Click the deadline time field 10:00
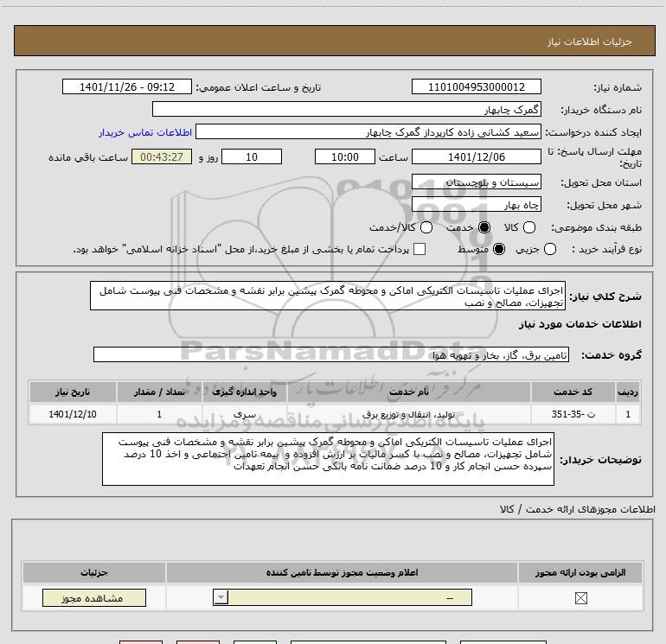Screen dimensions: 666x644 point(345,156)
